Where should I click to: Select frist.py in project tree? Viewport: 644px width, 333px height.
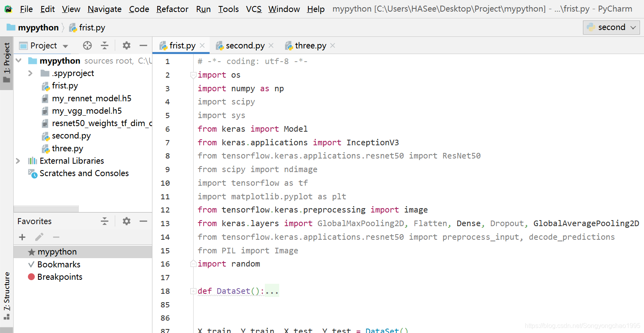(x=65, y=86)
